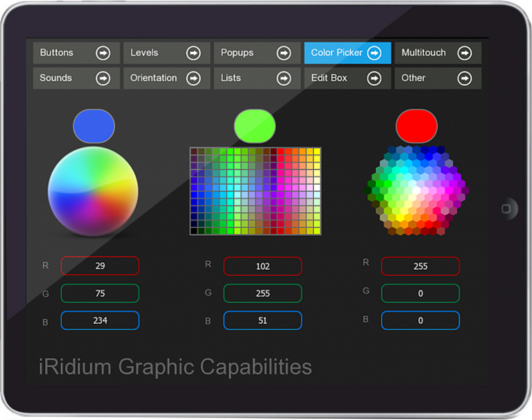Screen dimensions: 532x420
Task: Tap the green color preview swatch
Action: tap(255, 126)
